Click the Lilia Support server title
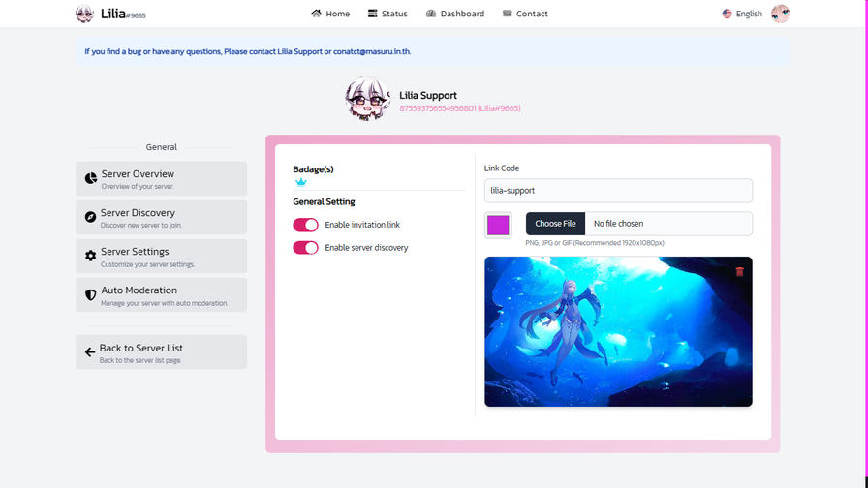868x488 pixels. pyautogui.click(x=428, y=95)
